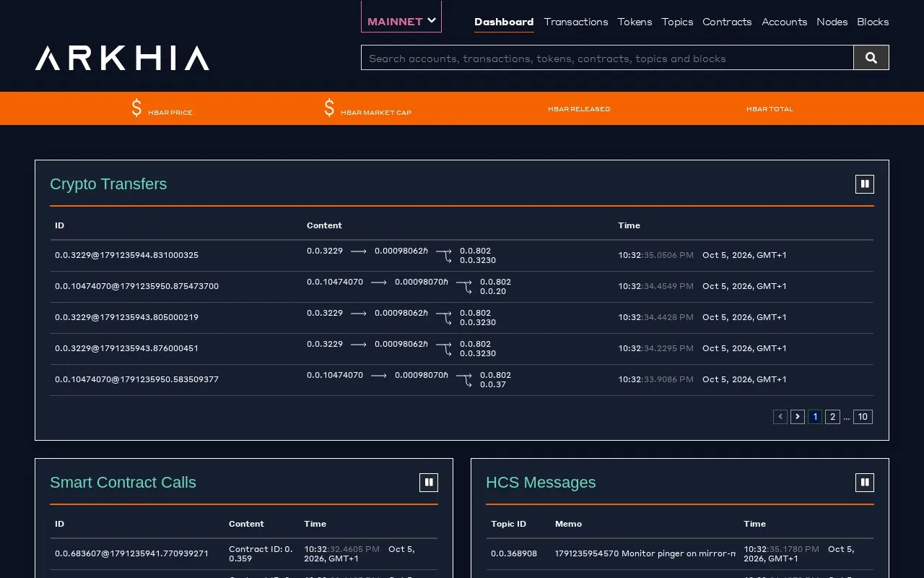Screen dimensions: 924x578
Task: Click the HBAR Price dollar icon
Action: 136,108
